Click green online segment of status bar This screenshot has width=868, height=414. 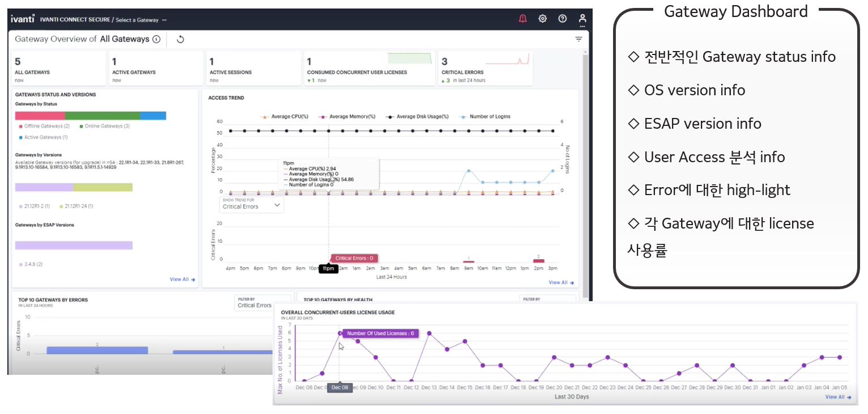[x=103, y=116]
